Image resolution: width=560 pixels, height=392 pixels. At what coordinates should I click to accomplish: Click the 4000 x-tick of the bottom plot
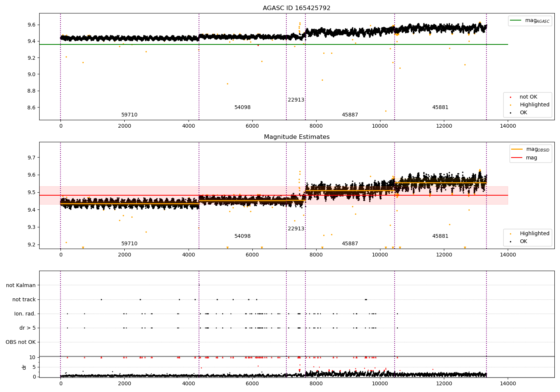tap(188, 383)
